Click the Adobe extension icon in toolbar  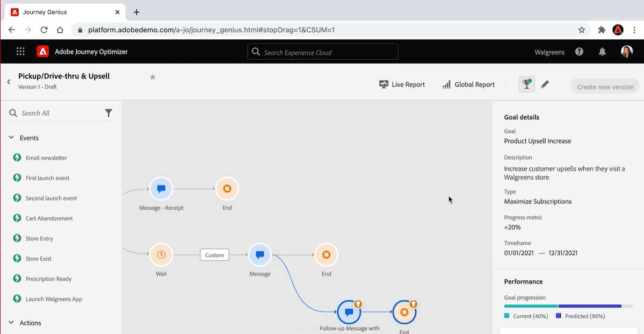tap(618, 30)
